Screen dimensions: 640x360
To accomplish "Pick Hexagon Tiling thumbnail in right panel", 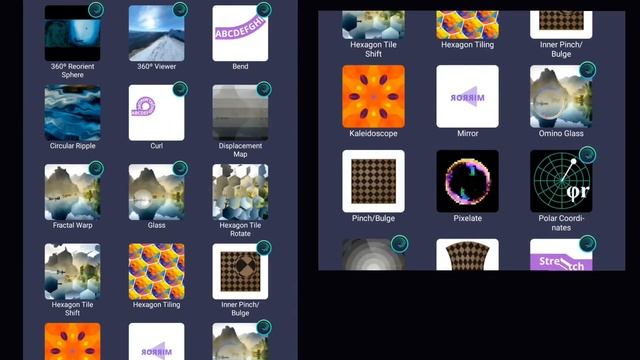I will (467, 25).
